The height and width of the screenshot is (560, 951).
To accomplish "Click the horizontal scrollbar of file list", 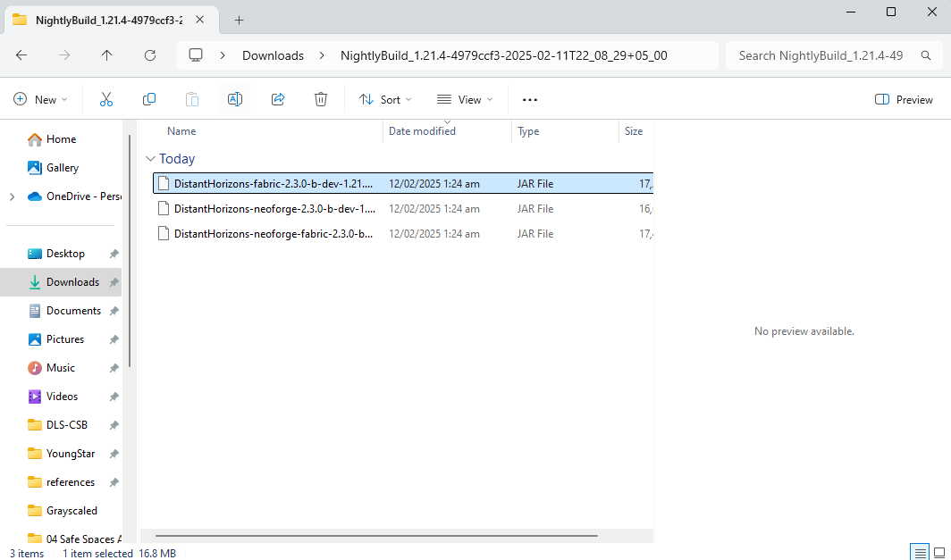I will click(376, 536).
